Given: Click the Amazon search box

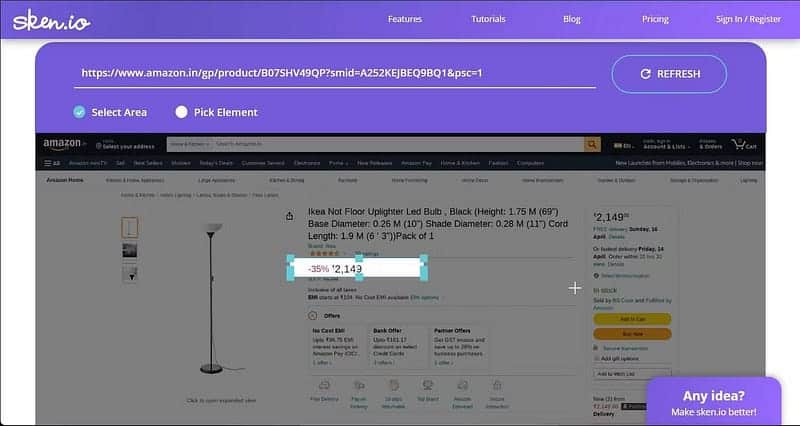Looking at the screenshot, I should pos(399,144).
